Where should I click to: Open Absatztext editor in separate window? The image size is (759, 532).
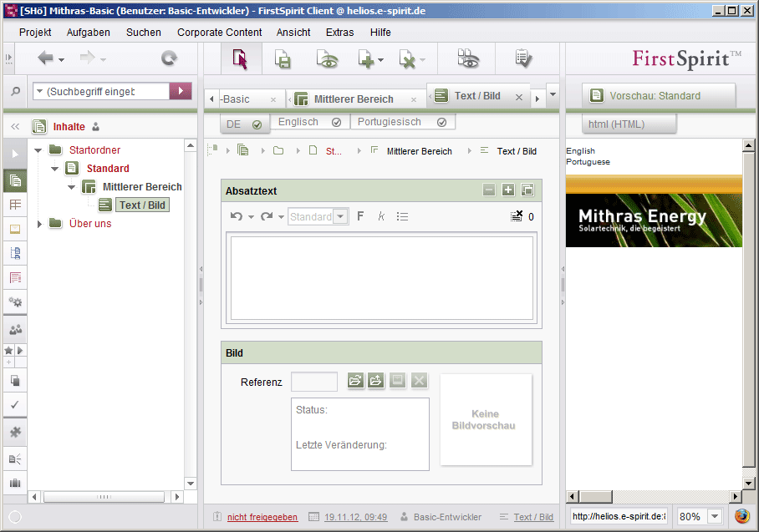527,190
